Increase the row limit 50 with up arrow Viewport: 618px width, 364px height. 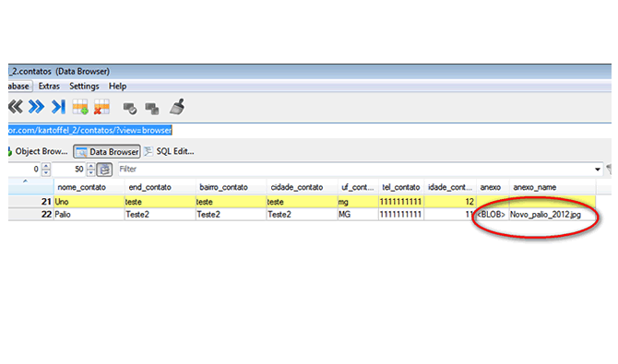click(91, 166)
